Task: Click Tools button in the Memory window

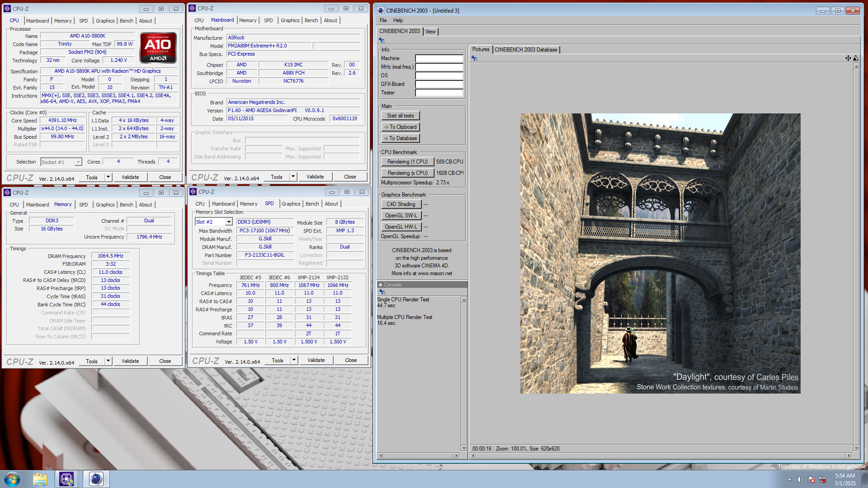Action: coord(92,361)
